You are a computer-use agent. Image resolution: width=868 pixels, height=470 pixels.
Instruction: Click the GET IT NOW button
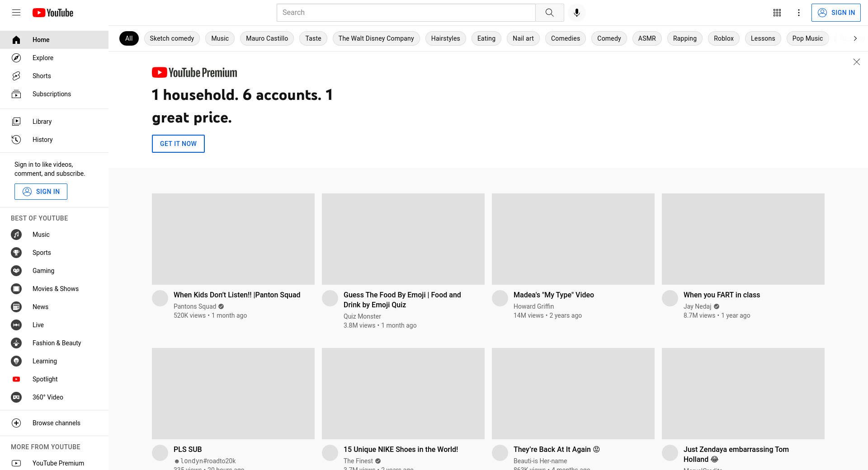(x=178, y=144)
